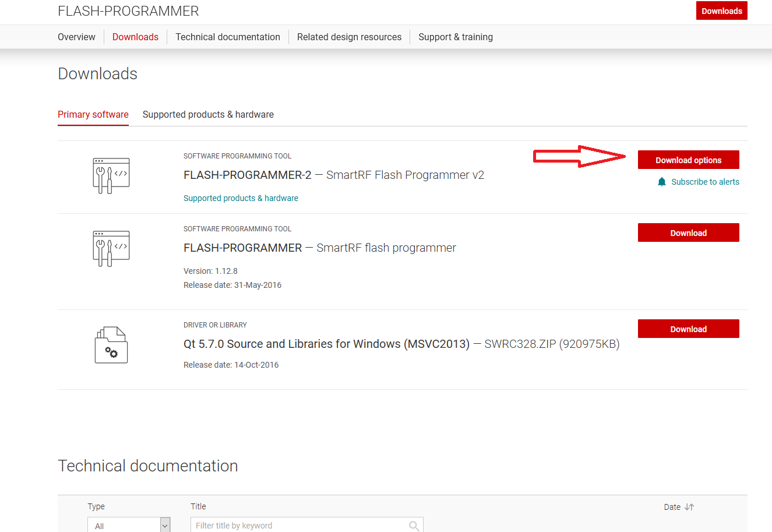Click the Date sort arrows icon
Viewport: 772px width, 532px height.
click(x=689, y=507)
